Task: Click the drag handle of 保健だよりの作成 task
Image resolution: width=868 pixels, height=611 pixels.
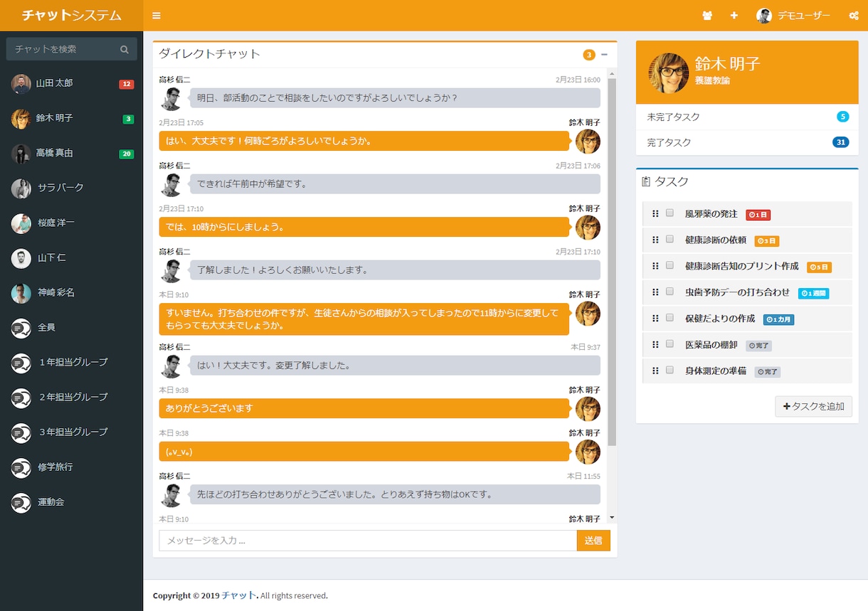Action: [x=655, y=319]
